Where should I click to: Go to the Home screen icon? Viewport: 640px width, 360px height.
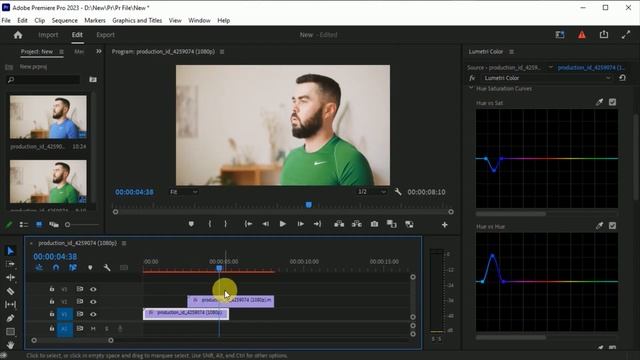[x=18, y=35]
